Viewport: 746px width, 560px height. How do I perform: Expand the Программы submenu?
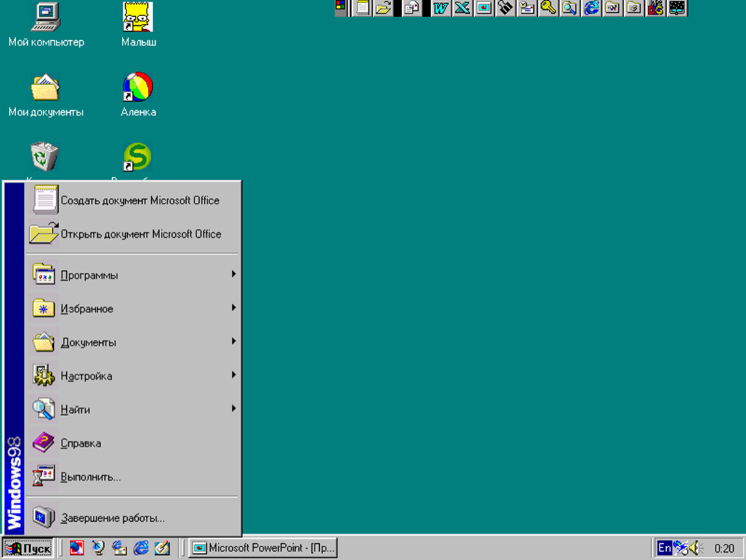click(x=133, y=275)
